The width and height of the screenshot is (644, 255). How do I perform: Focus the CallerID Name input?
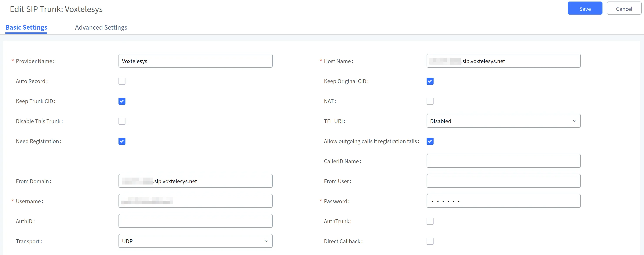click(503, 161)
